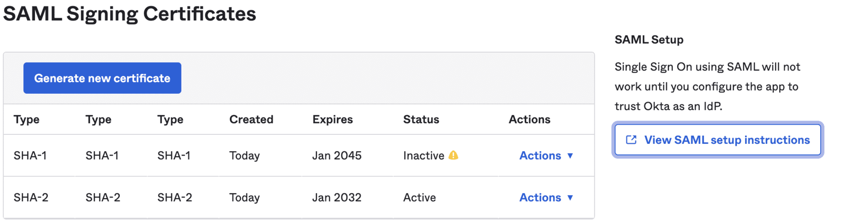868x224 pixels.
Task: Click the Expires column header
Action: click(332, 119)
